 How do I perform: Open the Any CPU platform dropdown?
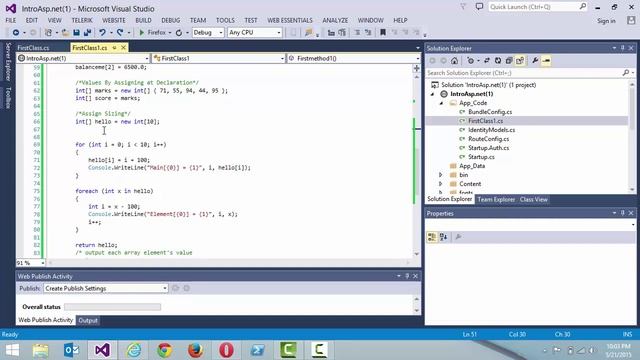pyautogui.click(x=279, y=32)
